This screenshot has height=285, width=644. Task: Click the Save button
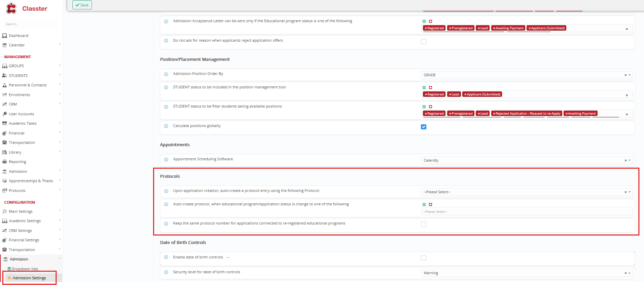(x=82, y=5)
